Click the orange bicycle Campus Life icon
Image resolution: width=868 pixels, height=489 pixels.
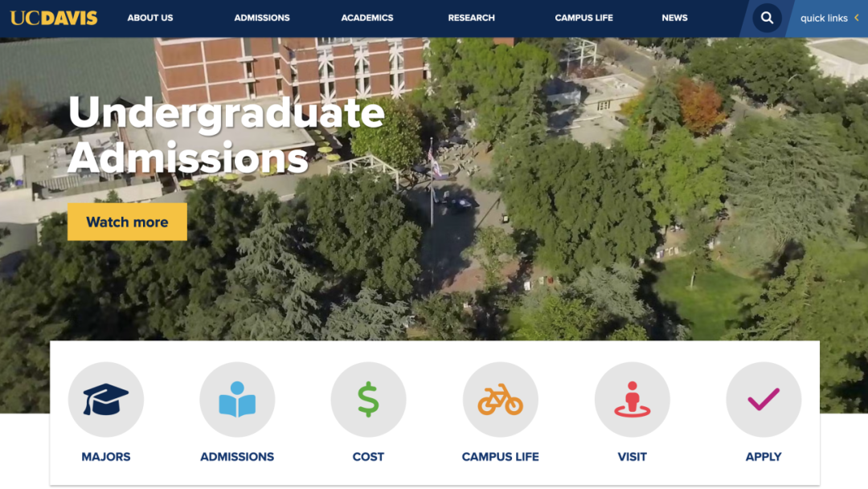click(500, 399)
